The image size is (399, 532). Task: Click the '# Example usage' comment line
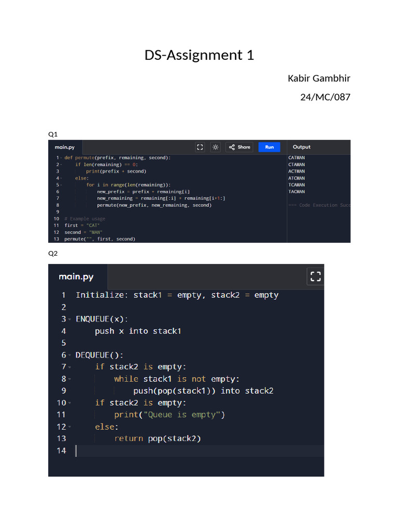(85, 219)
